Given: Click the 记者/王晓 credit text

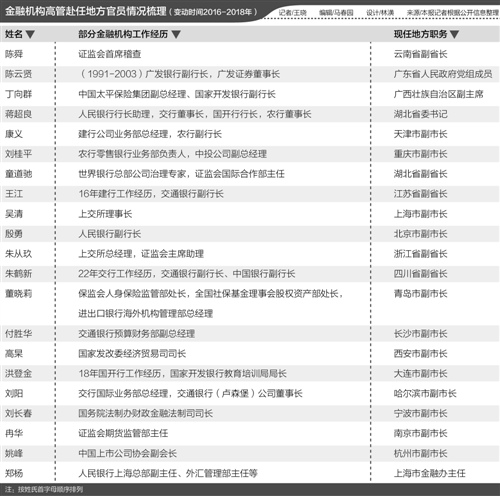Looking at the screenshot, I should 292,13.
